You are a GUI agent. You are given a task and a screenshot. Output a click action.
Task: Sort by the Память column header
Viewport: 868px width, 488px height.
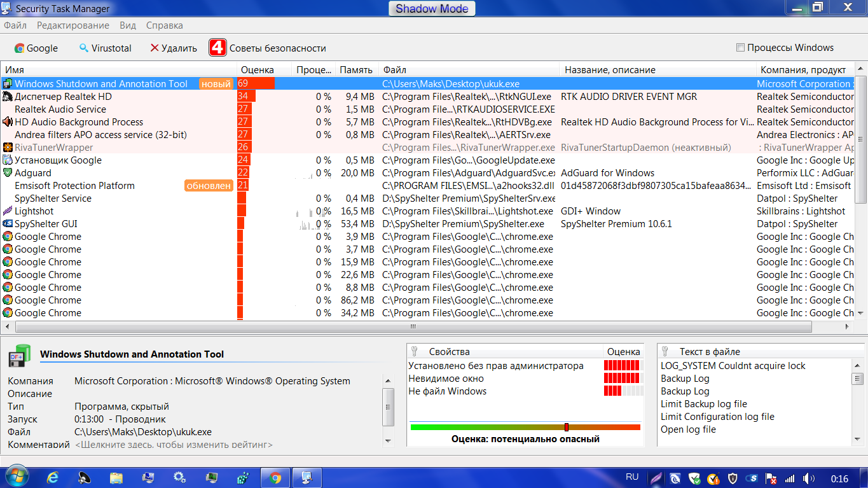pyautogui.click(x=357, y=70)
